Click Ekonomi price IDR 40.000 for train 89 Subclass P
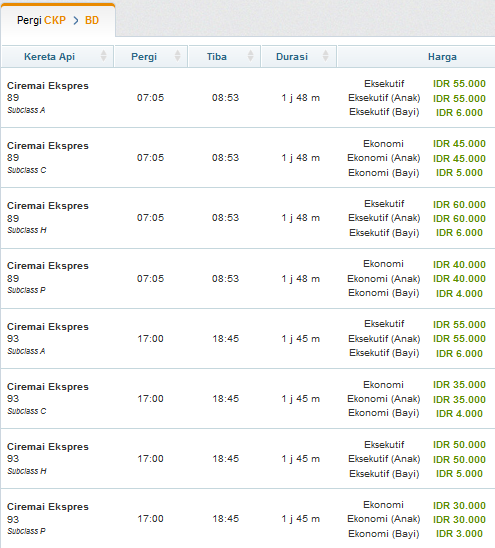The image size is (495, 548). point(459,265)
